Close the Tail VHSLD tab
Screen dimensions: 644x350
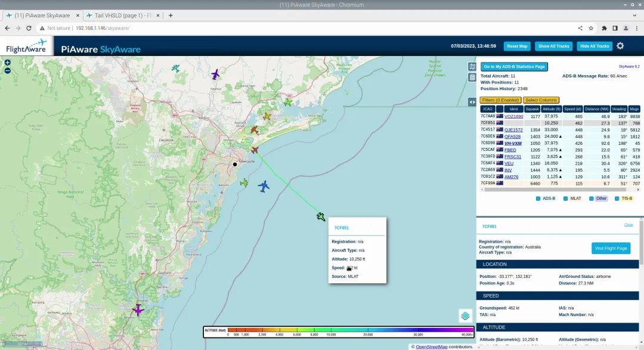click(157, 16)
